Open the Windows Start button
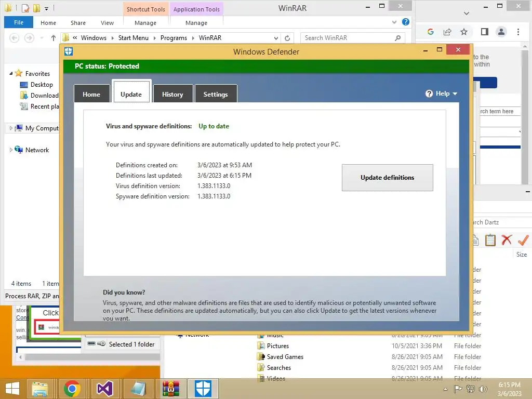532x399 pixels. pos(12,389)
